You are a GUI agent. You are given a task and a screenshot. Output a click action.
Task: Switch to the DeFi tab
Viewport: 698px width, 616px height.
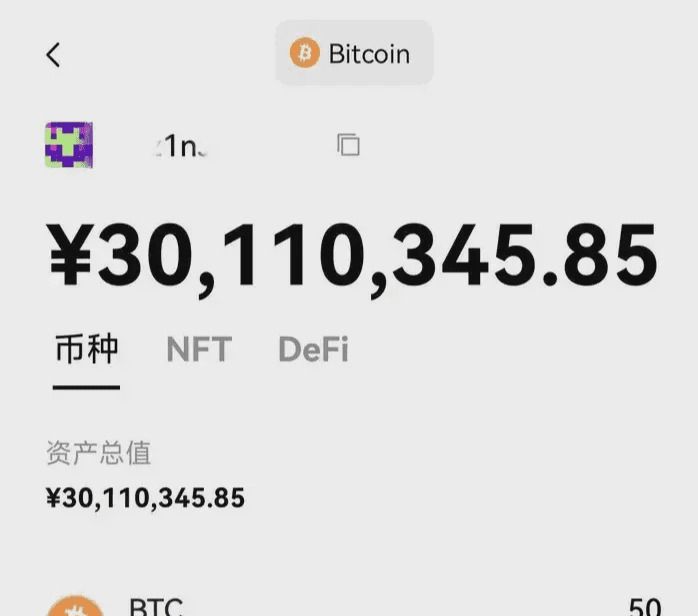click(313, 349)
